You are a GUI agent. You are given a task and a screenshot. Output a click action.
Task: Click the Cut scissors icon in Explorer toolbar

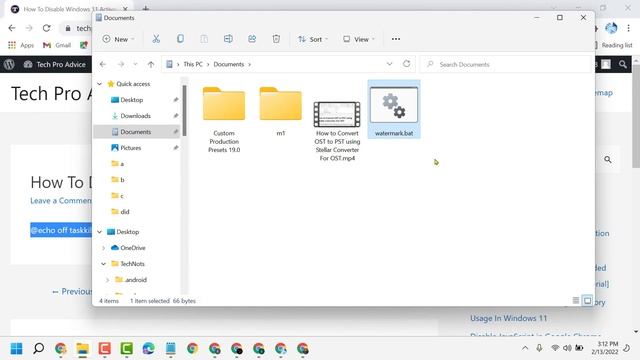pyautogui.click(x=156, y=39)
